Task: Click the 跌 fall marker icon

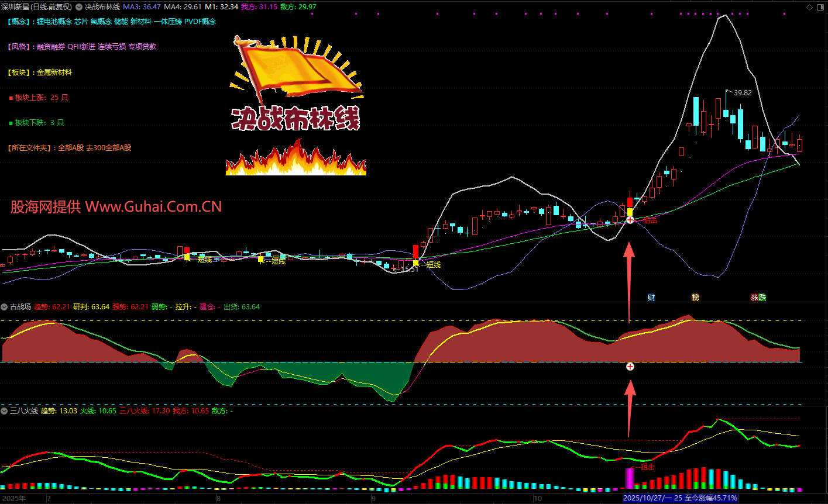Action: [x=762, y=297]
